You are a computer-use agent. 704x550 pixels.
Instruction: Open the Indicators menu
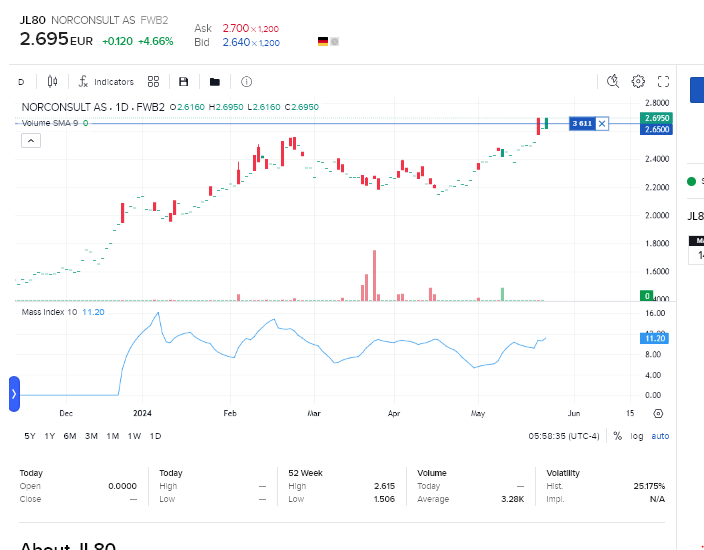(106, 82)
